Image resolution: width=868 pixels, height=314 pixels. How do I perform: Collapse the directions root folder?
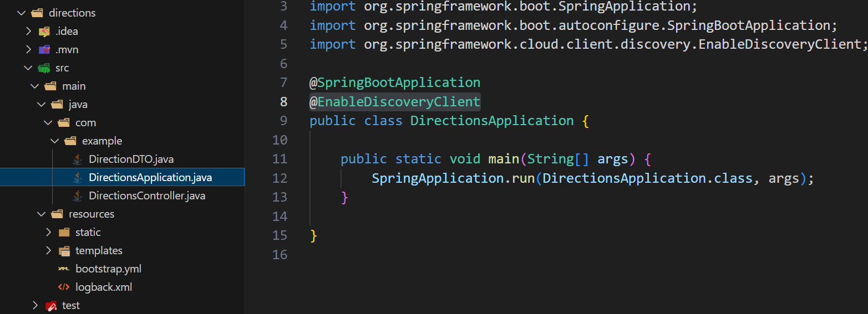[x=22, y=13]
